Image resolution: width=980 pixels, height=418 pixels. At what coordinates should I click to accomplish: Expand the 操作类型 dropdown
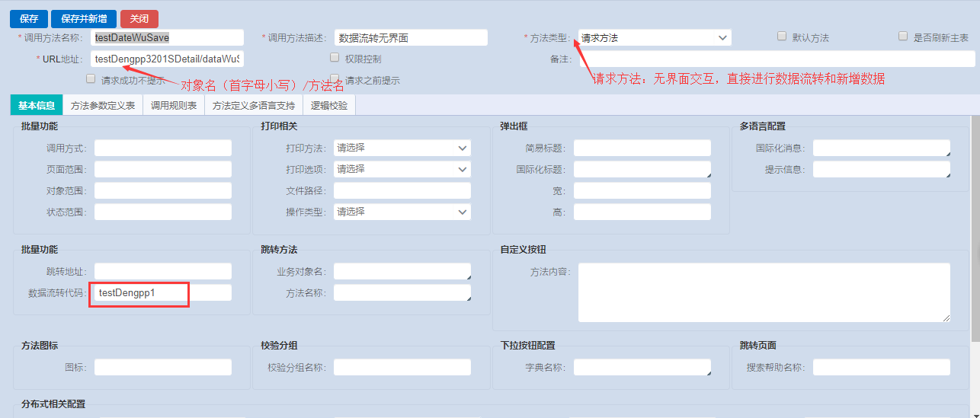[x=402, y=212]
